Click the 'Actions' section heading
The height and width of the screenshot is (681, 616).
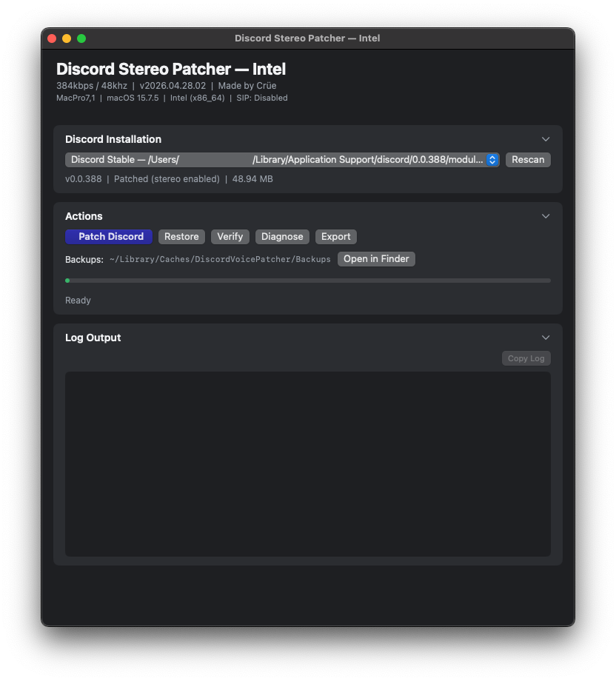click(84, 216)
